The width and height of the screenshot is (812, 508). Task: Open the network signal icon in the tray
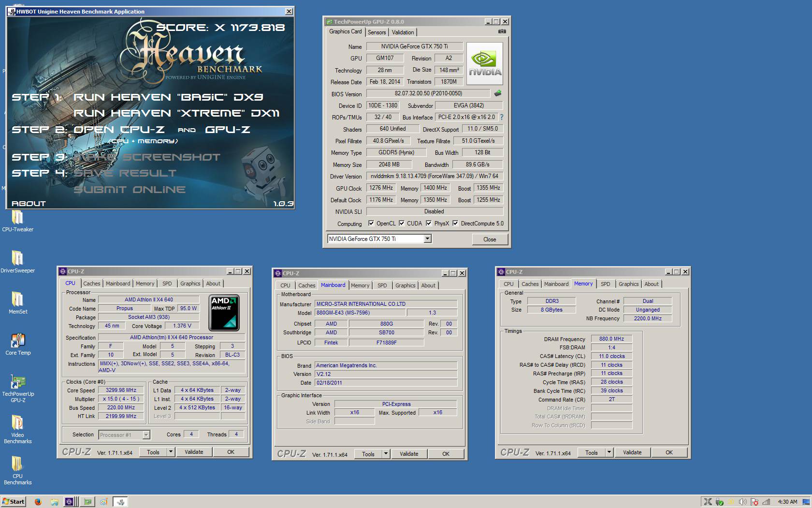(x=766, y=502)
